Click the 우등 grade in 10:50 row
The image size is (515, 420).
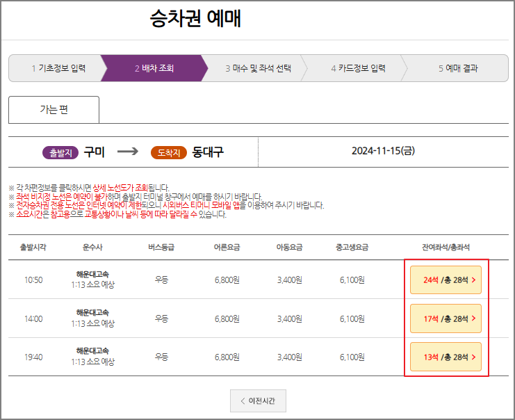(x=161, y=280)
